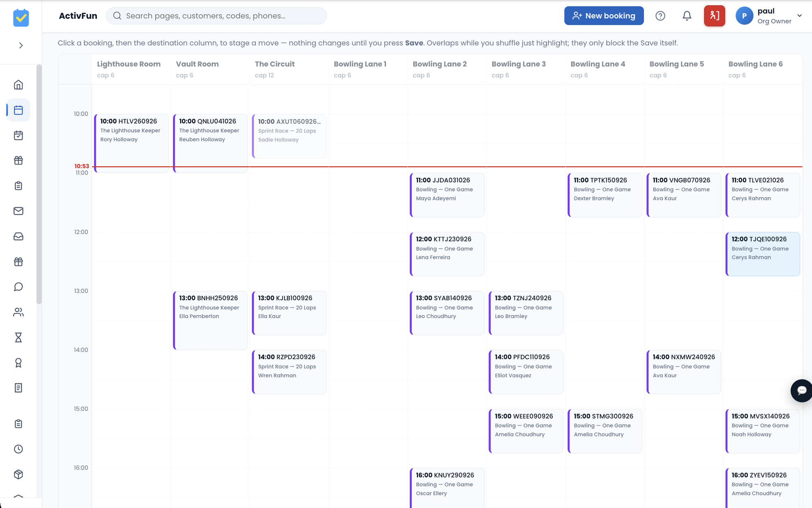Click The Circuit column header

point(289,69)
